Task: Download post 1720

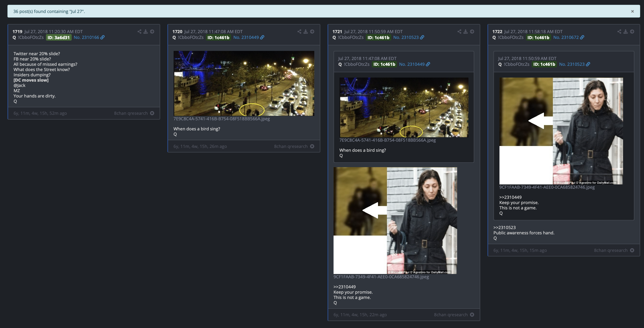Action: 305,31
